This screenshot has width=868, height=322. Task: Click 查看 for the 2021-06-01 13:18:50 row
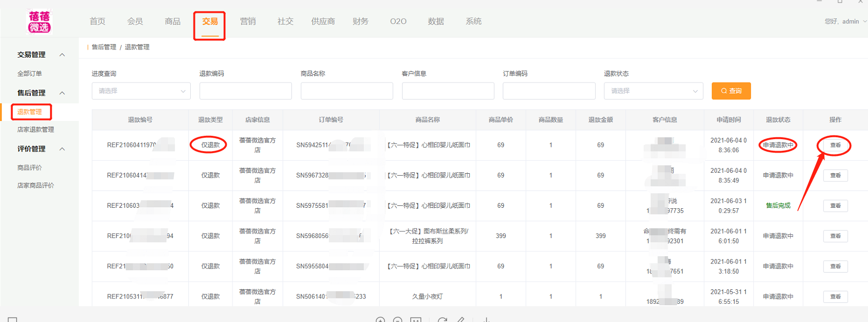(x=835, y=266)
